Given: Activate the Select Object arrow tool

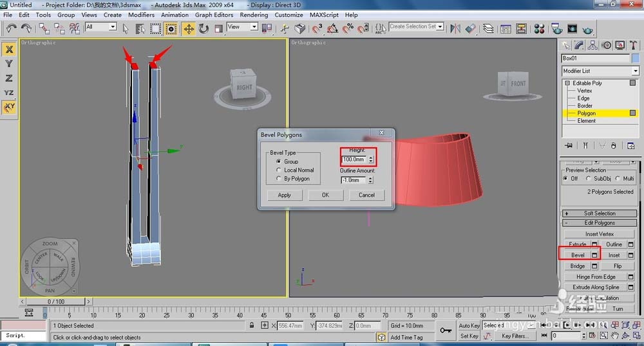Looking at the screenshot, I should (125, 28).
